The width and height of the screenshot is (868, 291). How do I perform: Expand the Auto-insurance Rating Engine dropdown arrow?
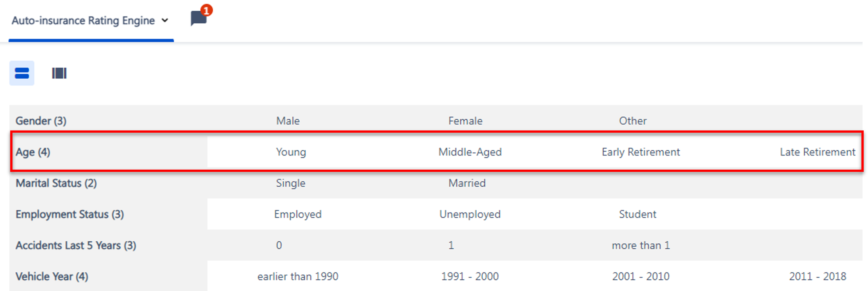click(165, 21)
